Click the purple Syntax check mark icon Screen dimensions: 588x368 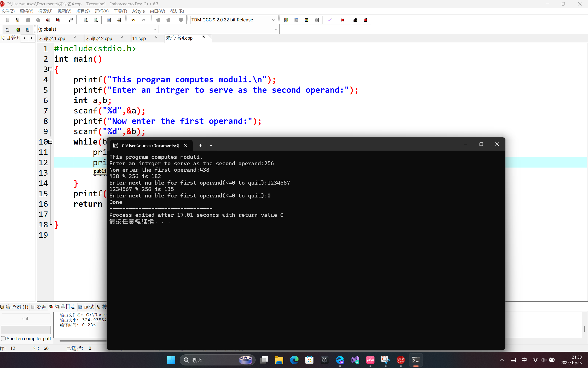pos(329,20)
